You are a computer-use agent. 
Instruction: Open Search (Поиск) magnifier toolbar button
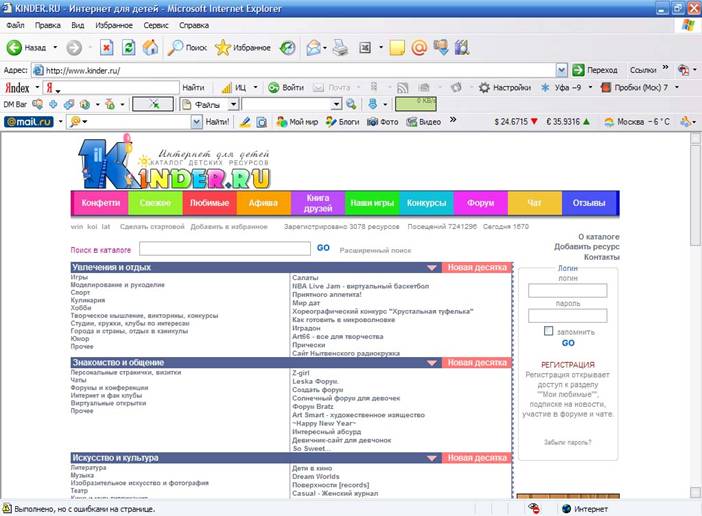(187, 47)
